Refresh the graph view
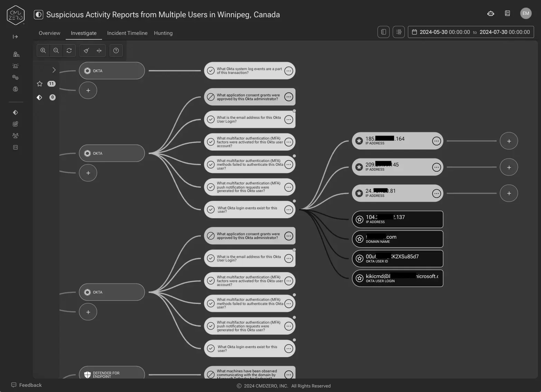This screenshot has height=392, width=541. click(69, 50)
